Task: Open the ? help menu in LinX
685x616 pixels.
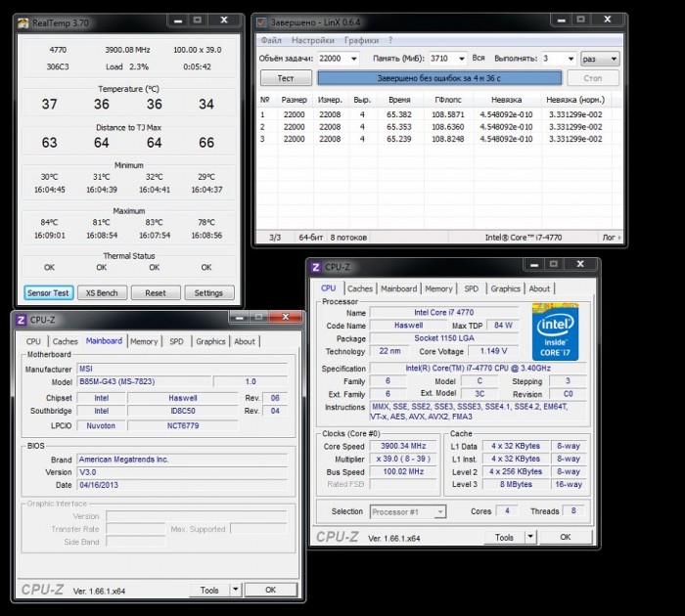Action: (x=390, y=40)
